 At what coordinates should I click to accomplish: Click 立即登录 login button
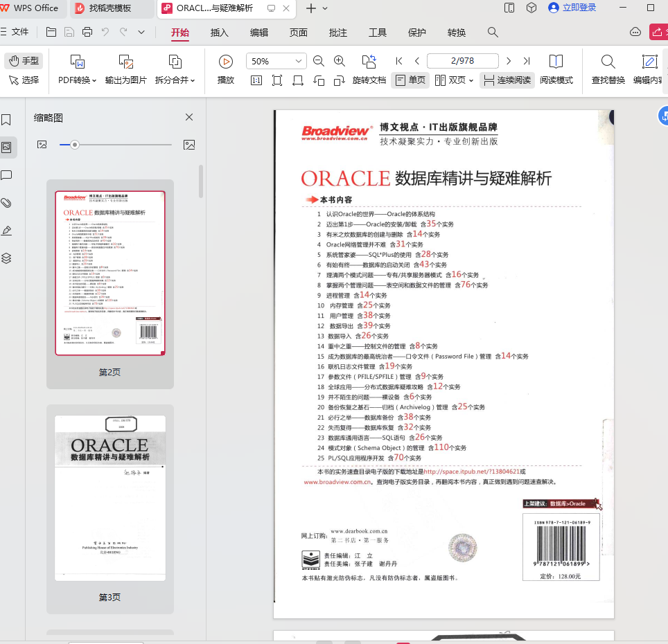[x=572, y=8]
